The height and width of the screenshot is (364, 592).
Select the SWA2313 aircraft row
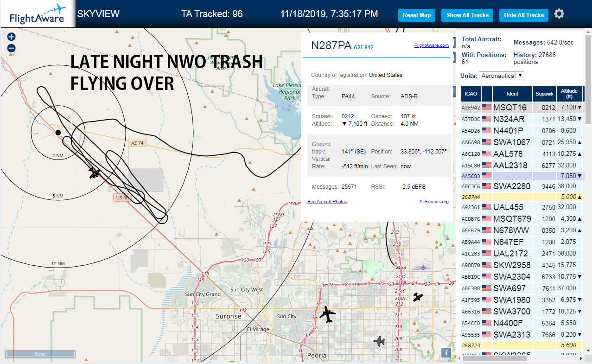tap(522, 335)
